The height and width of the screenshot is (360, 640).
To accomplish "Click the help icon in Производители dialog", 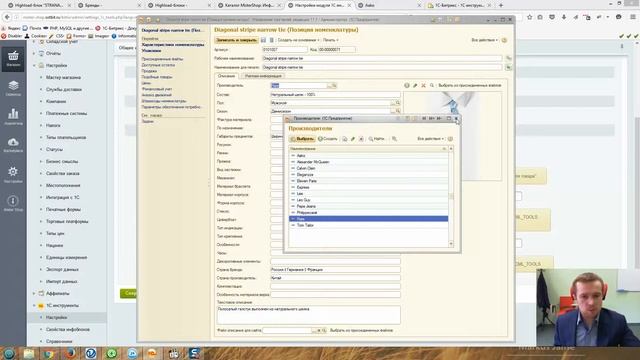I will [451, 139].
